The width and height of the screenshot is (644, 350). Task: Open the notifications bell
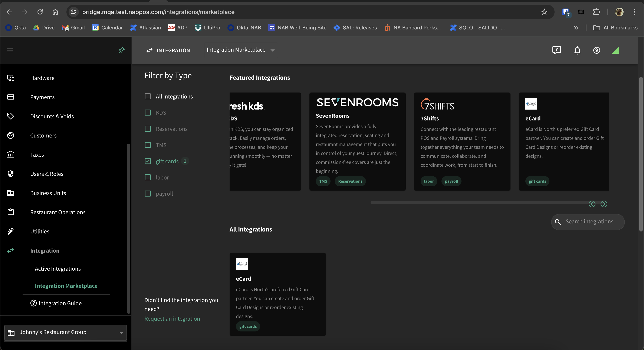click(577, 51)
